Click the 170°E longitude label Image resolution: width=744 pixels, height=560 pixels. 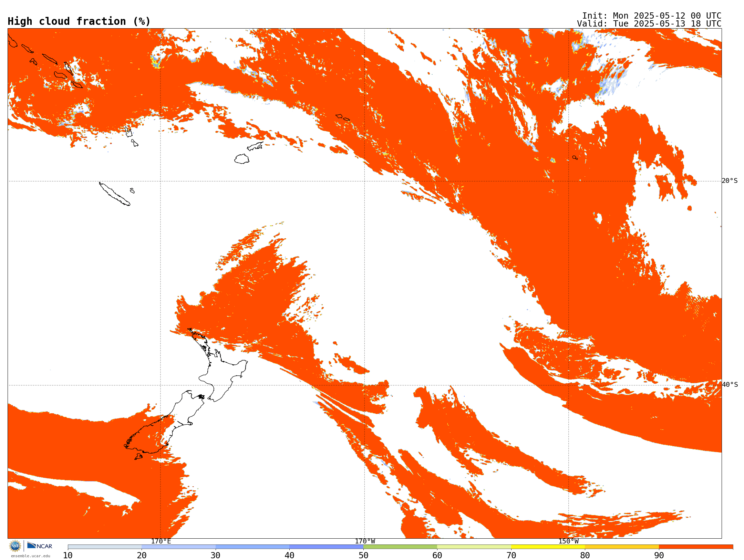tap(161, 541)
